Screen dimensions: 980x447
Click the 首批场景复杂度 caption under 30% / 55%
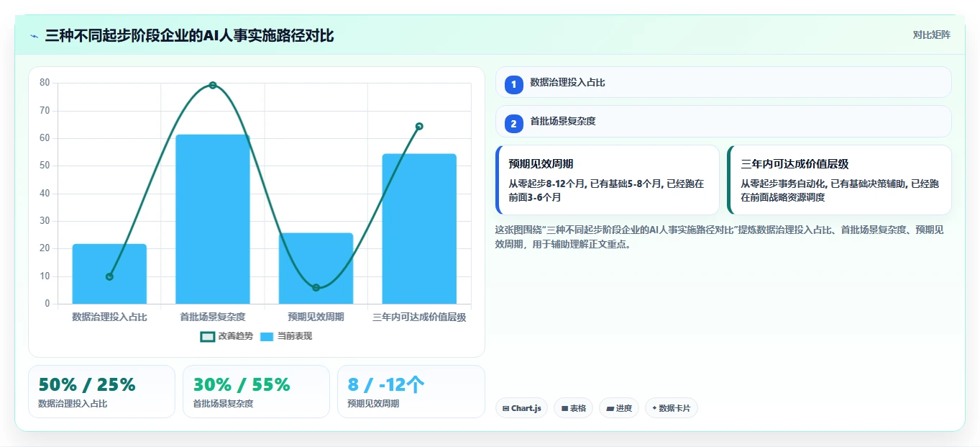pos(223,404)
